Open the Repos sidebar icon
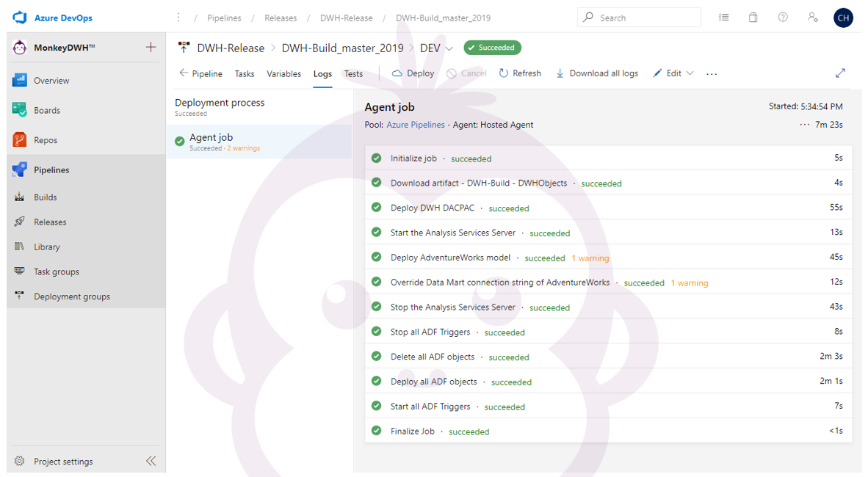 [19, 140]
